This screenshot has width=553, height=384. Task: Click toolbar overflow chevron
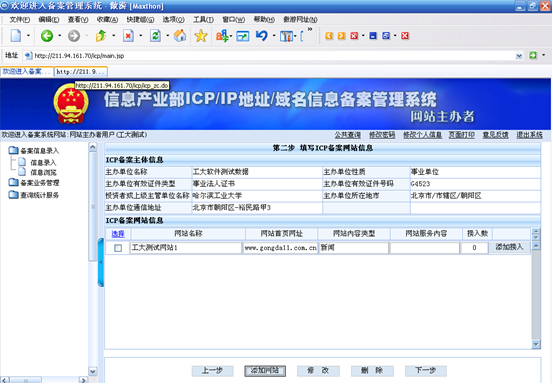coord(310,29)
